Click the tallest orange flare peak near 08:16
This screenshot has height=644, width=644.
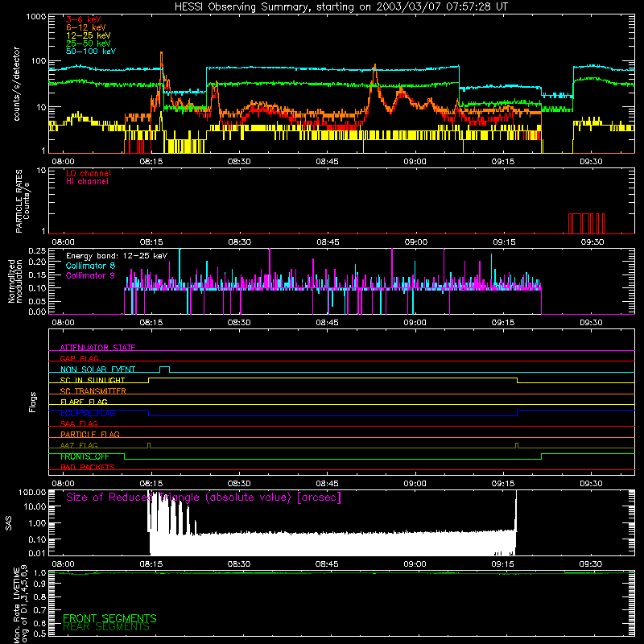161,53
